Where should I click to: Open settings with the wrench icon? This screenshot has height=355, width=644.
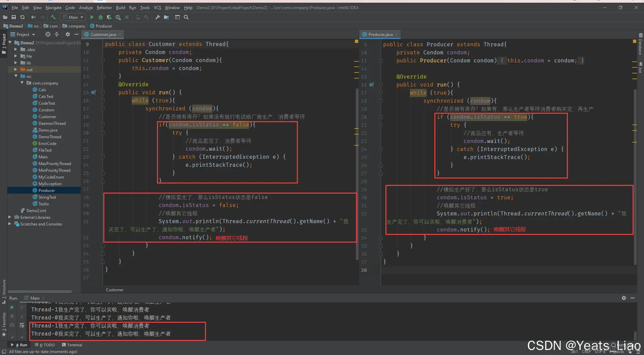click(158, 17)
